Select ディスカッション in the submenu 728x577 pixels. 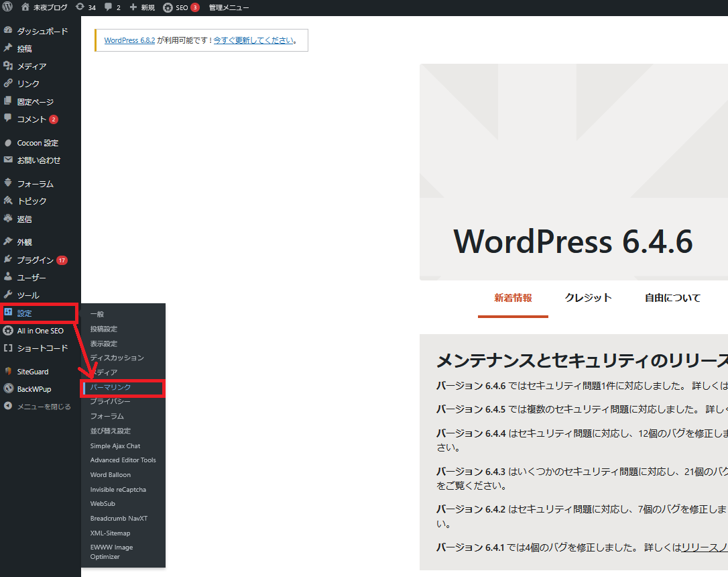tap(117, 358)
